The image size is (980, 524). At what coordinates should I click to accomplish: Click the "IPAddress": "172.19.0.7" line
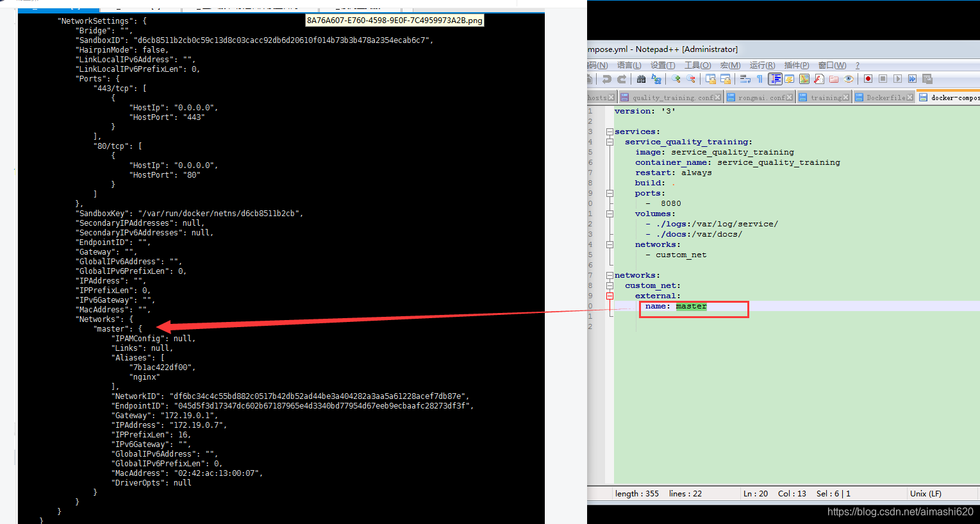(169, 425)
